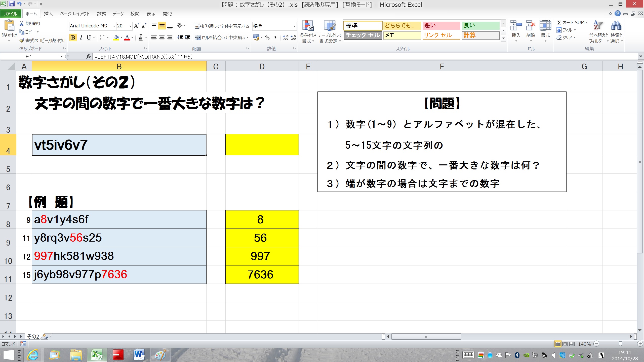This screenshot has height=362, width=644.
Task: Open the number format dropdown
Action: click(x=295, y=26)
